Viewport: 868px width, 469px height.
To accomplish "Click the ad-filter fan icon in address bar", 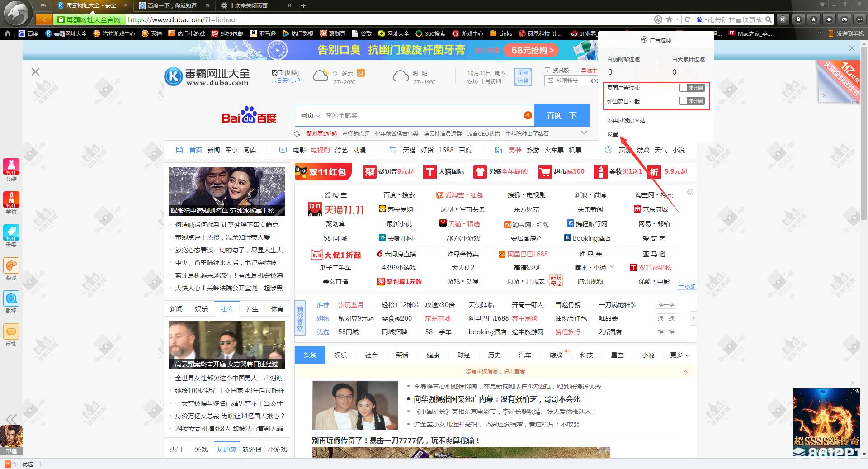I will coord(658,19).
